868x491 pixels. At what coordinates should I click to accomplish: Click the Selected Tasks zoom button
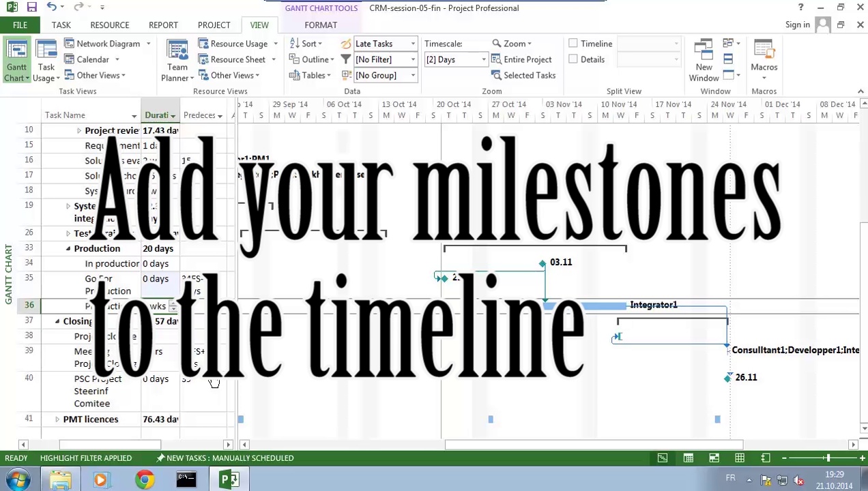[x=523, y=76]
